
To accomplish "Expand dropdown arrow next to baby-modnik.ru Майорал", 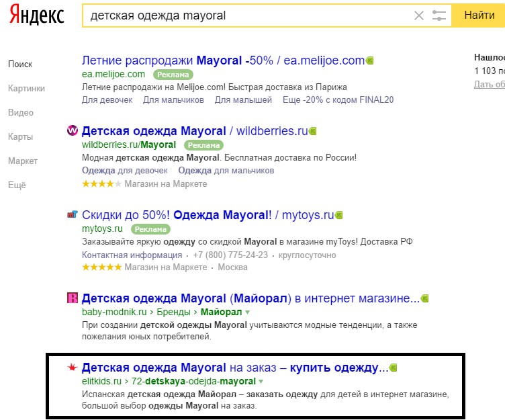I will coord(247,312).
